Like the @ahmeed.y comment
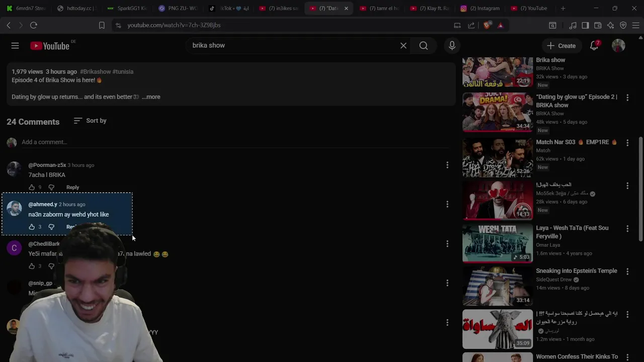Screen dimensions: 644x362 pos(32,227)
